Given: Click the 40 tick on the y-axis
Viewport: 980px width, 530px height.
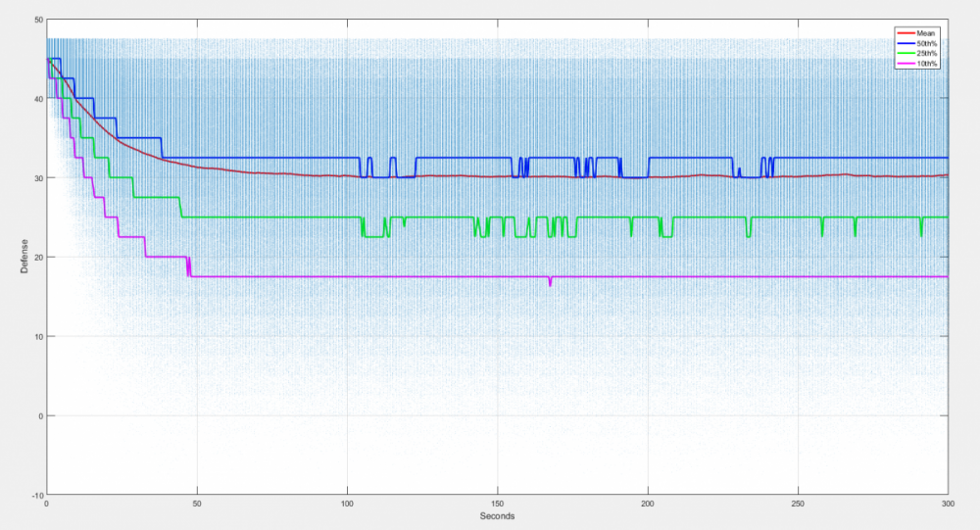Looking at the screenshot, I should [x=37, y=99].
